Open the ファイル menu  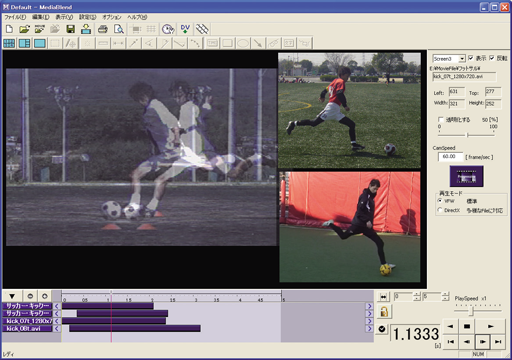point(15,17)
